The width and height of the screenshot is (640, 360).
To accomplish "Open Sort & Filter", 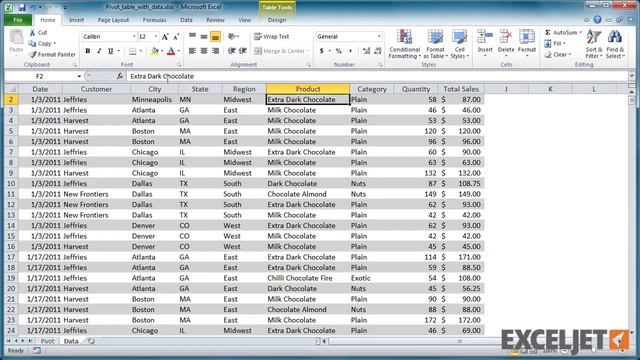I will point(593,44).
